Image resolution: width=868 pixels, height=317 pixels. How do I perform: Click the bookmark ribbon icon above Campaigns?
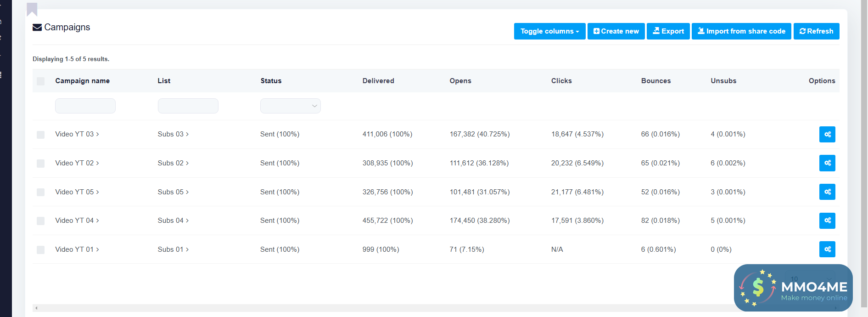[32, 9]
